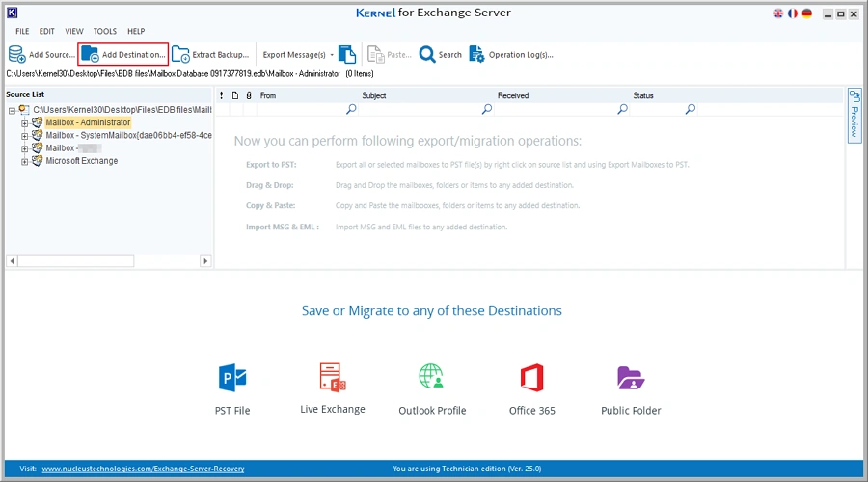Visit the nucleustechnologies.com recovery link
868x482 pixels.
[x=143, y=469]
